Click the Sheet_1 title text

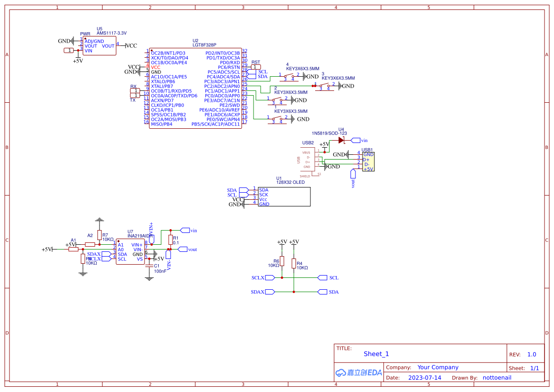pos(376,354)
